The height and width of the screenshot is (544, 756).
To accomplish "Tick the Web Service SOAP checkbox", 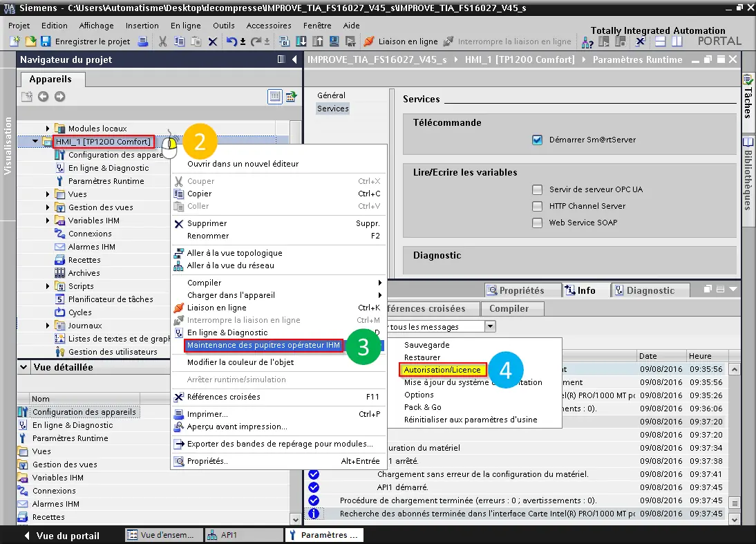I will (537, 223).
